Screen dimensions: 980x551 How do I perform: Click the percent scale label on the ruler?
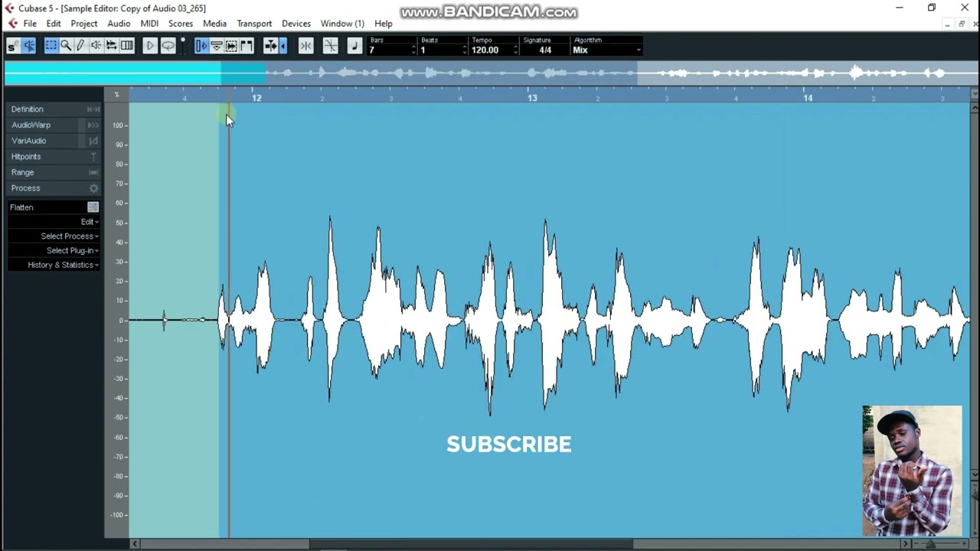click(x=116, y=95)
